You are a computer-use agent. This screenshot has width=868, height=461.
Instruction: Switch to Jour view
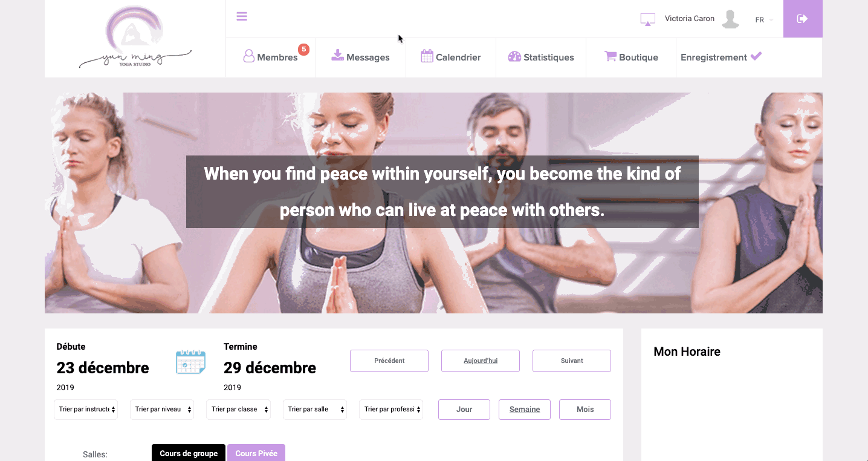[464, 410]
